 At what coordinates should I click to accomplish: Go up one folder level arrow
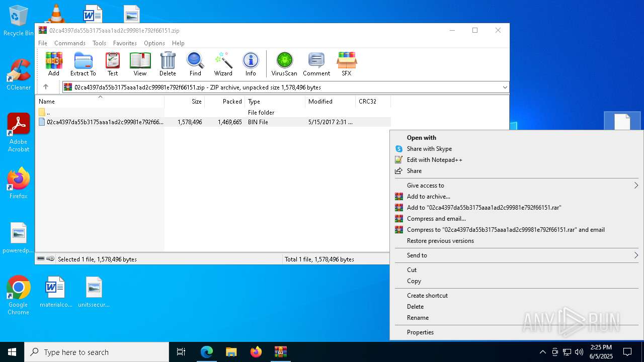tap(46, 87)
